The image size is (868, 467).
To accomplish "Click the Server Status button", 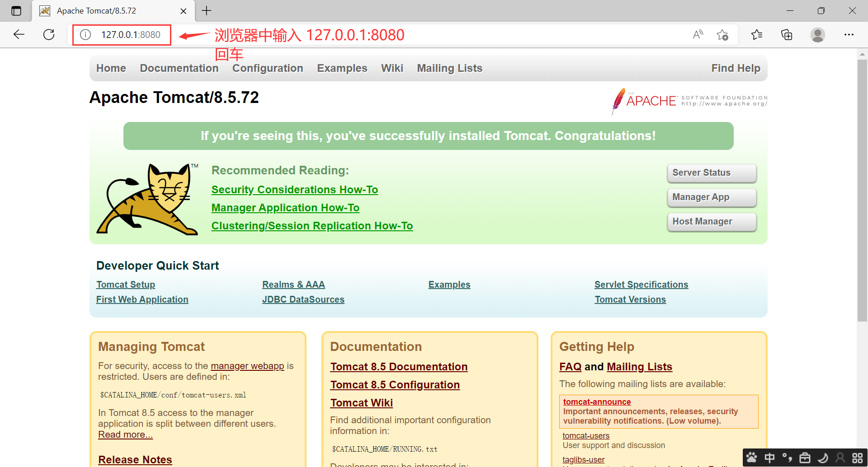I will coord(712,173).
